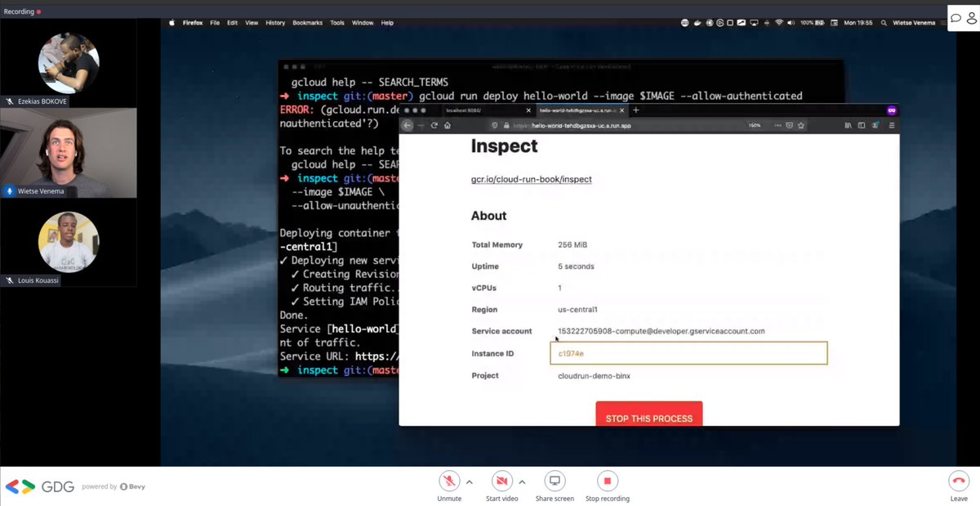Click the Start video camera button
The height and width of the screenshot is (506, 980).
click(x=501, y=481)
